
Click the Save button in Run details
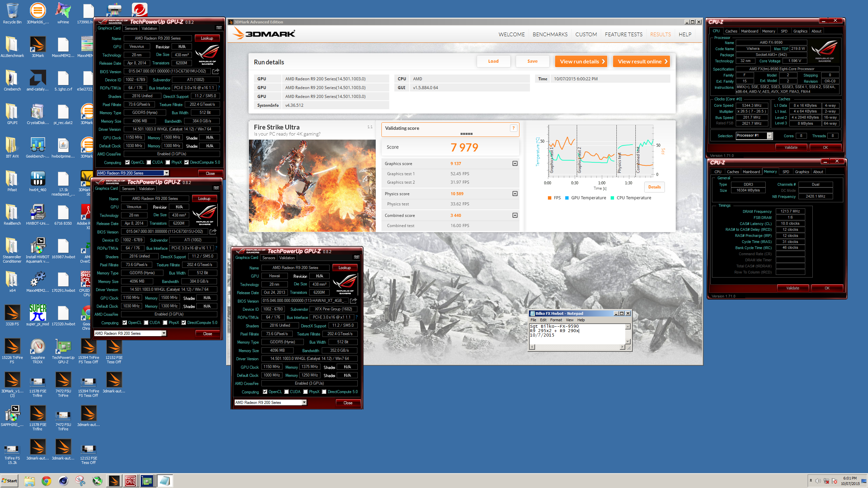532,61
